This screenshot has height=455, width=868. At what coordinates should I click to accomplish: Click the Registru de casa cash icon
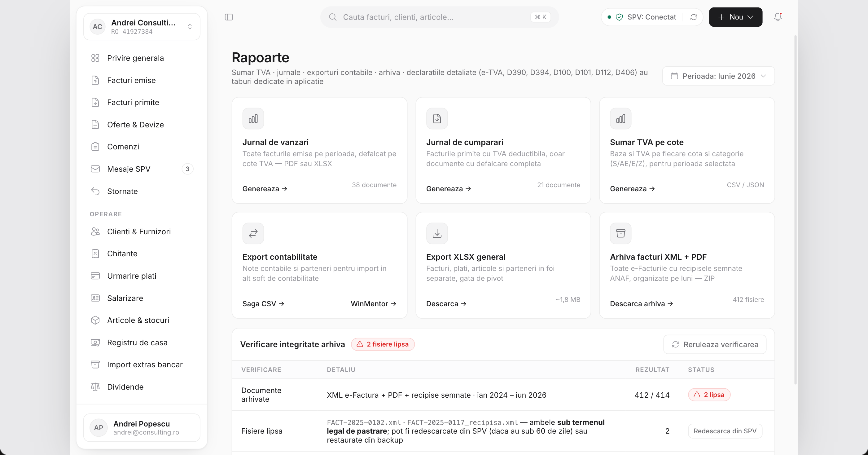click(95, 342)
